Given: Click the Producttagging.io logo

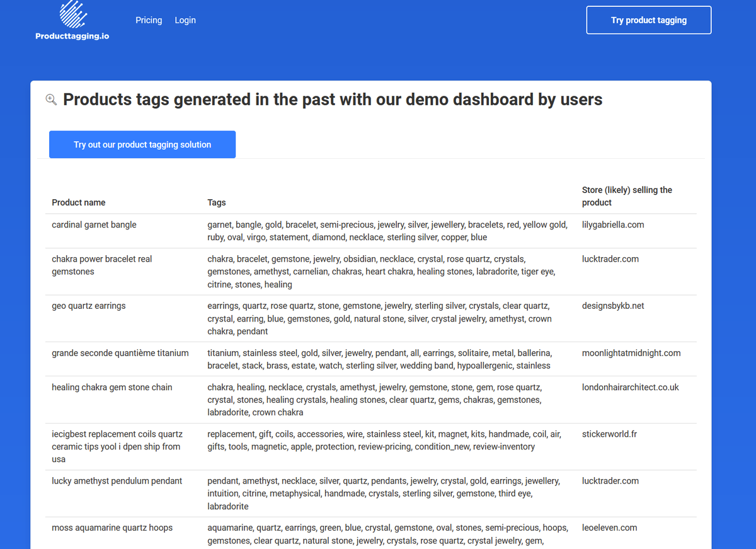Looking at the screenshot, I should 72,20.
